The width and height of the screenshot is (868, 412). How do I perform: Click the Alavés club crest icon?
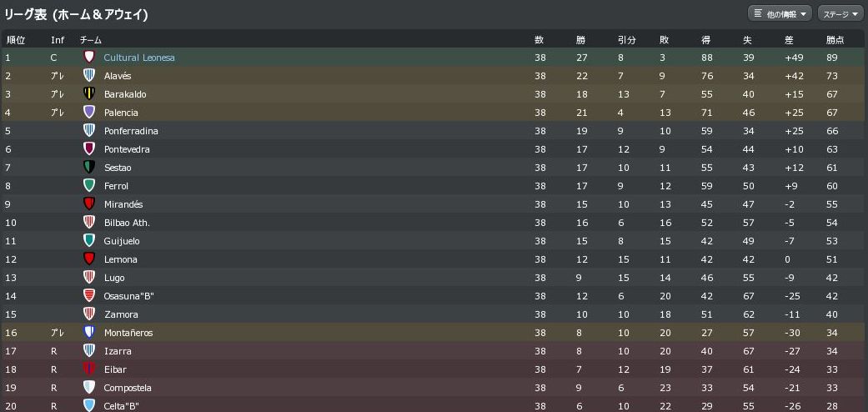(x=89, y=76)
